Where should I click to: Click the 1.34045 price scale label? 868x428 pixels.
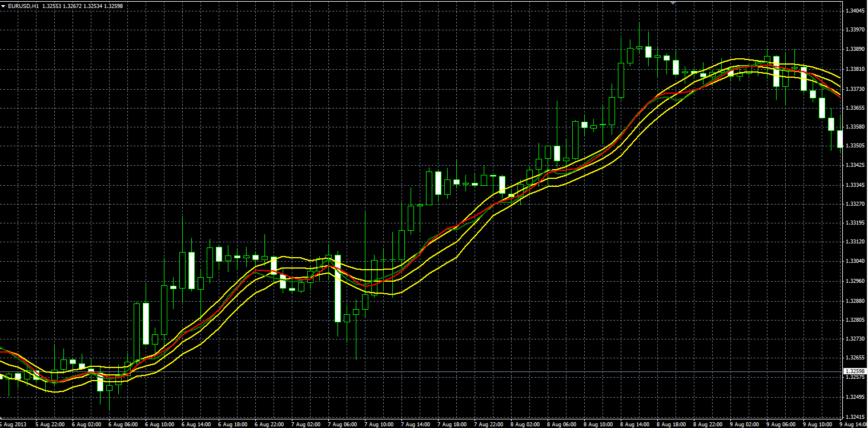pyautogui.click(x=855, y=11)
